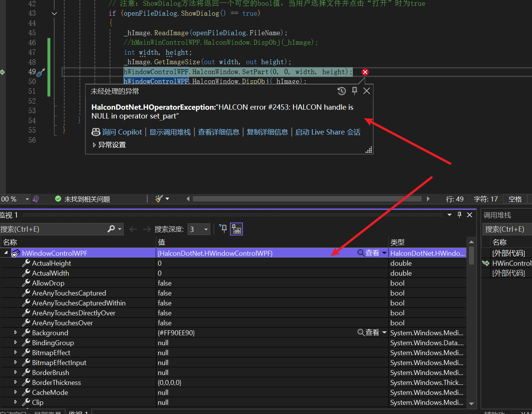Viewport: 532px width, 414px height.
Task: Click the health indicator icon beside zoom level
Action: tap(36, 199)
